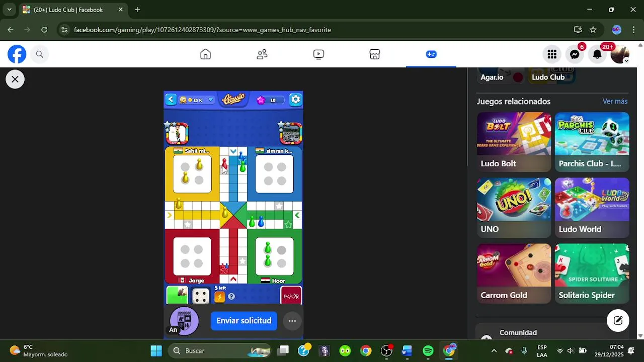Select the yellow pawn near the center triangle
The width and height of the screenshot is (644, 362).
click(x=225, y=212)
